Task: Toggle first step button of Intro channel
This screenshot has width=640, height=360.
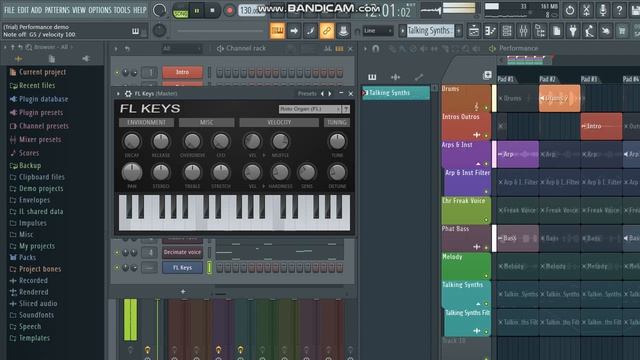Action: (220, 73)
